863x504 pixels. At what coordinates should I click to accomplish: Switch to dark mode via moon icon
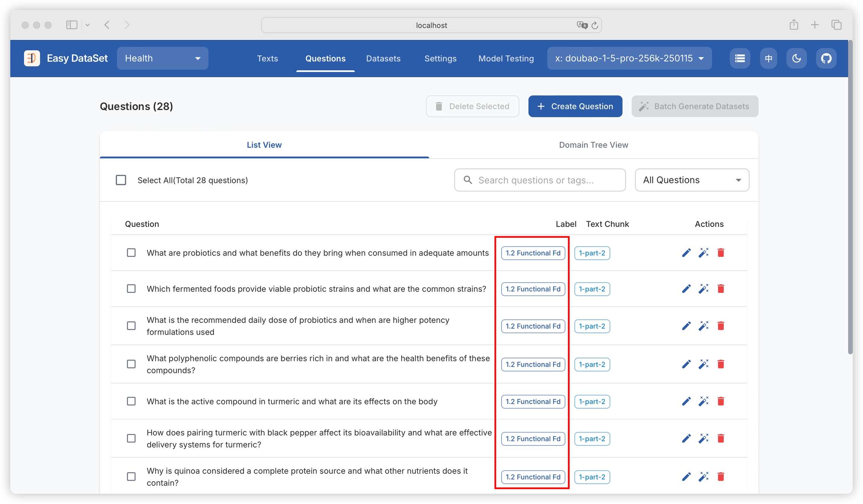[796, 58]
